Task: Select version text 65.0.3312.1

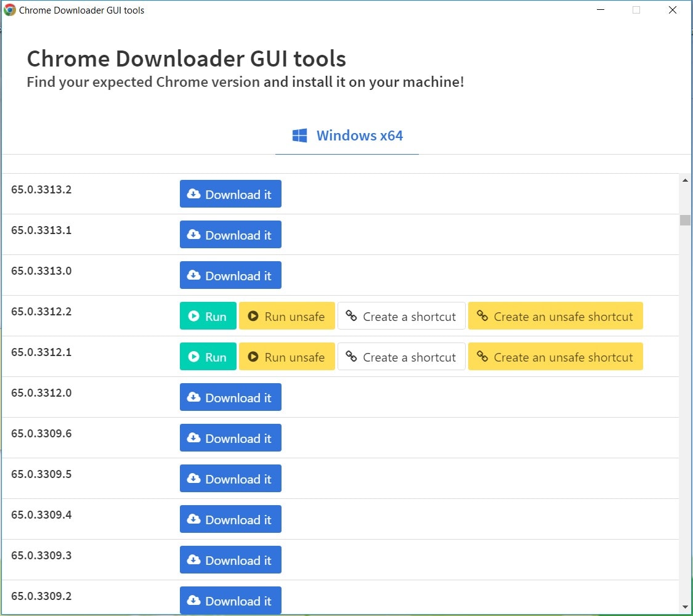Action: pyautogui.click(x=41, y=352)
